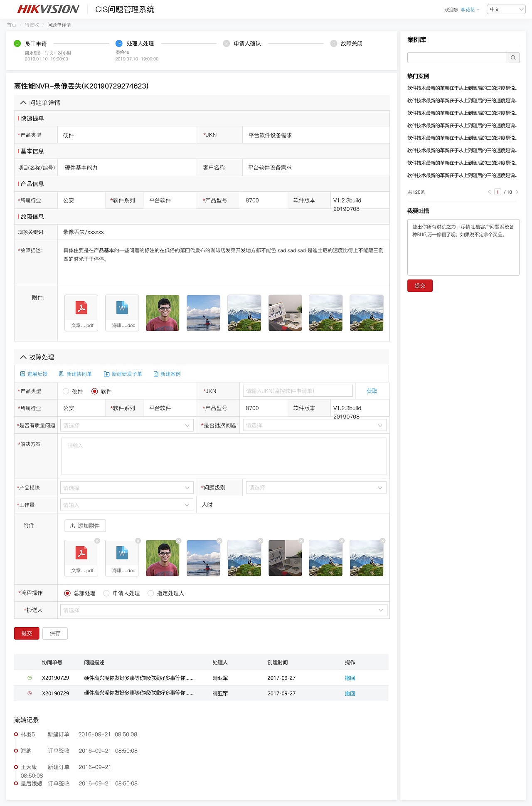The height and width of the screenshot is (806, 532).
Task: Remove the uploaded 海康.doc attachment
Action: pos(138,541)
